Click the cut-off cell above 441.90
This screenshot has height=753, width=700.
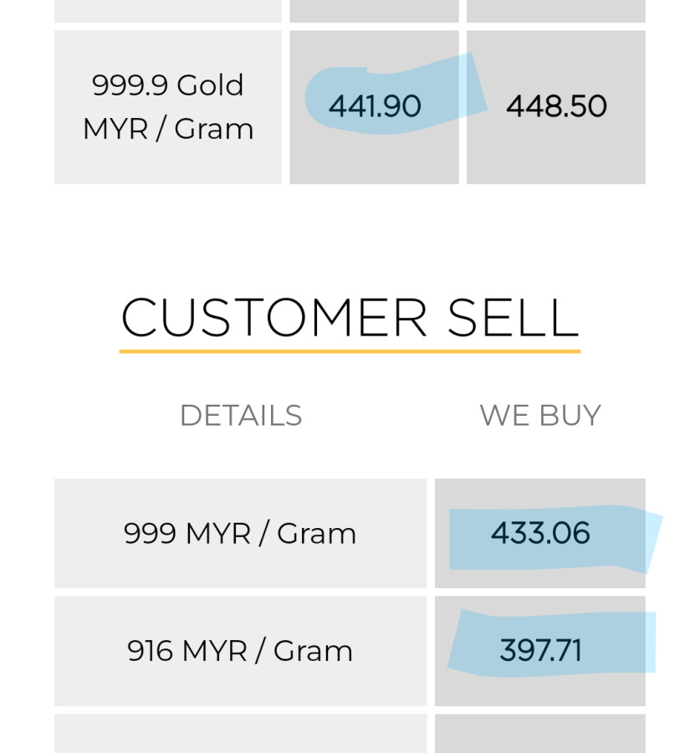[374, 10]
